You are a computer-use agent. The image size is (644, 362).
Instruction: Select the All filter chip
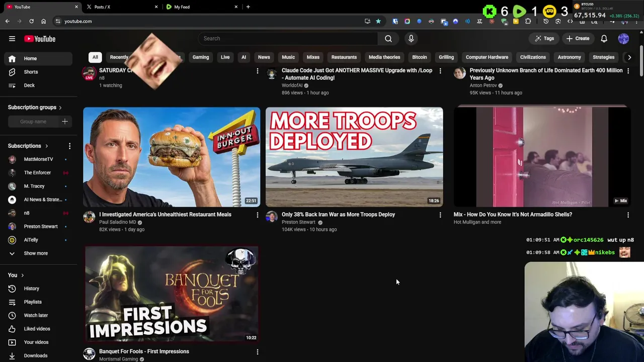pyautogui.click(x=95, y=57)
